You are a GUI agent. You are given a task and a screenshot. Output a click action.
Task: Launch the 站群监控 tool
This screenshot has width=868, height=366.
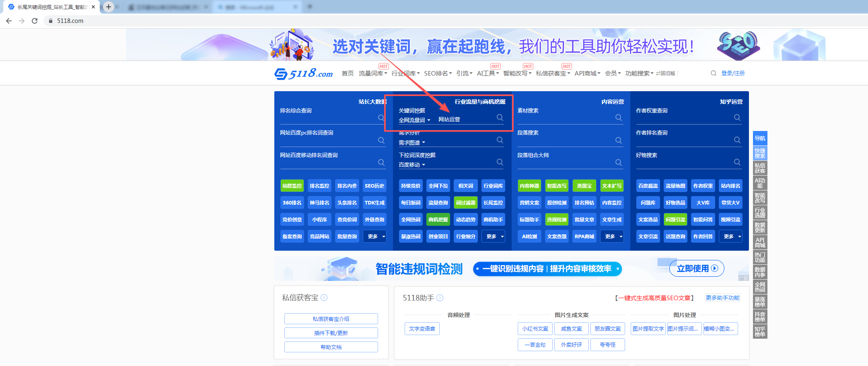tap(292, 185)
